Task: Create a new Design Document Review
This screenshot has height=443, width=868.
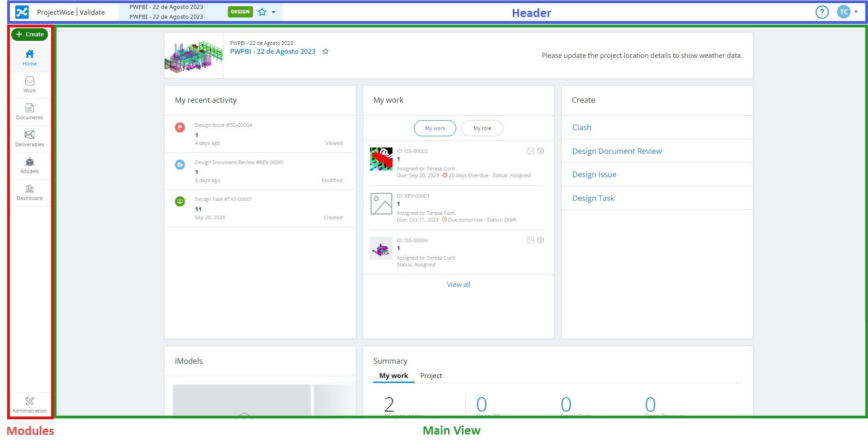Action: 617,151
